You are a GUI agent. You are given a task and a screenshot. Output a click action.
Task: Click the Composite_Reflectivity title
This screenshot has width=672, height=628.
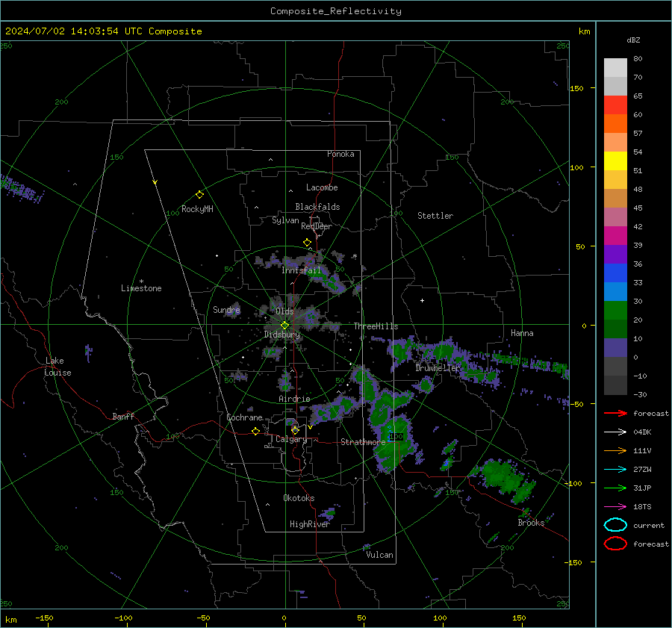tap(336, 11)
